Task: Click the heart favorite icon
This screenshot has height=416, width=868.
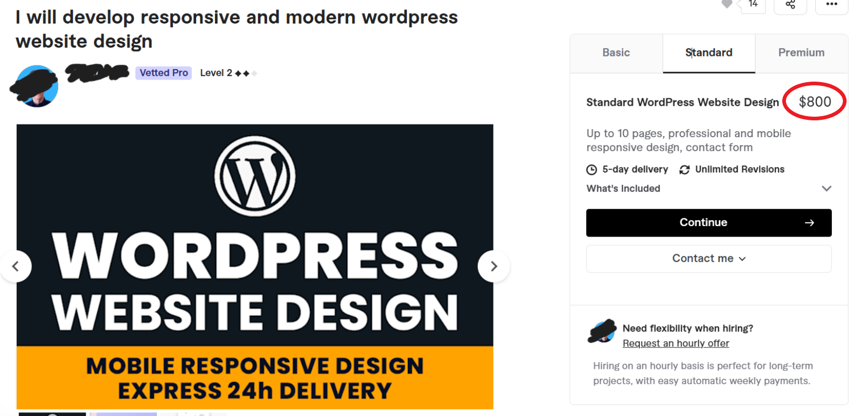Action: [727, 4]
